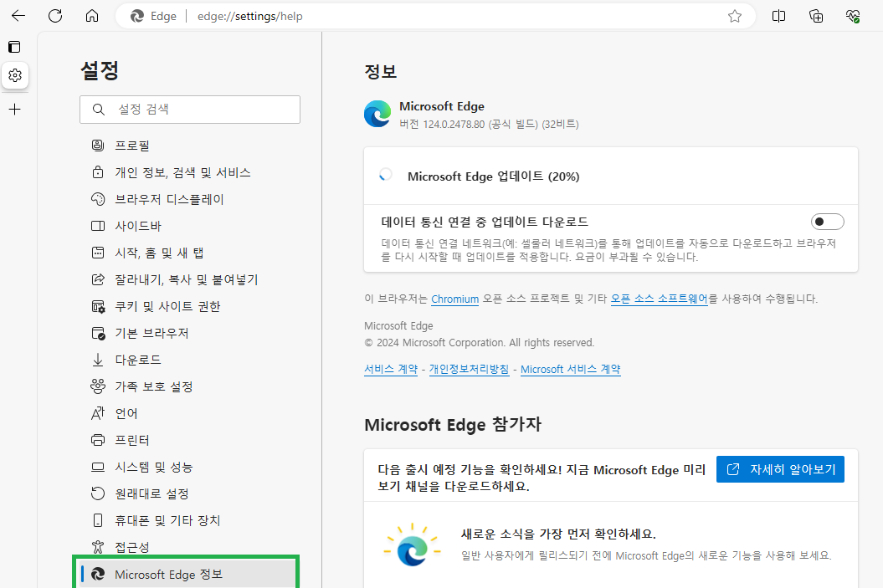The height and width of the screenshot is (588, 883).
Task: Select the Settings gear vertical tab
Action: (x=15, y=74)
